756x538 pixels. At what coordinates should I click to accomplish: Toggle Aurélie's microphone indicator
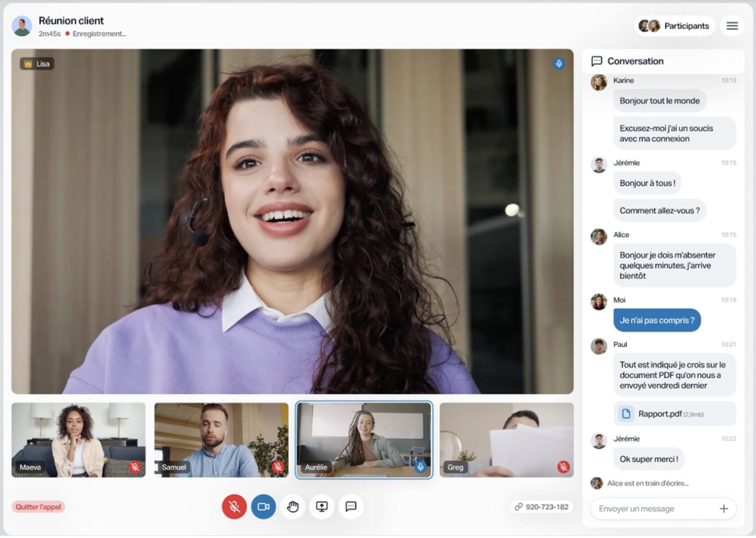click(421, 467)
